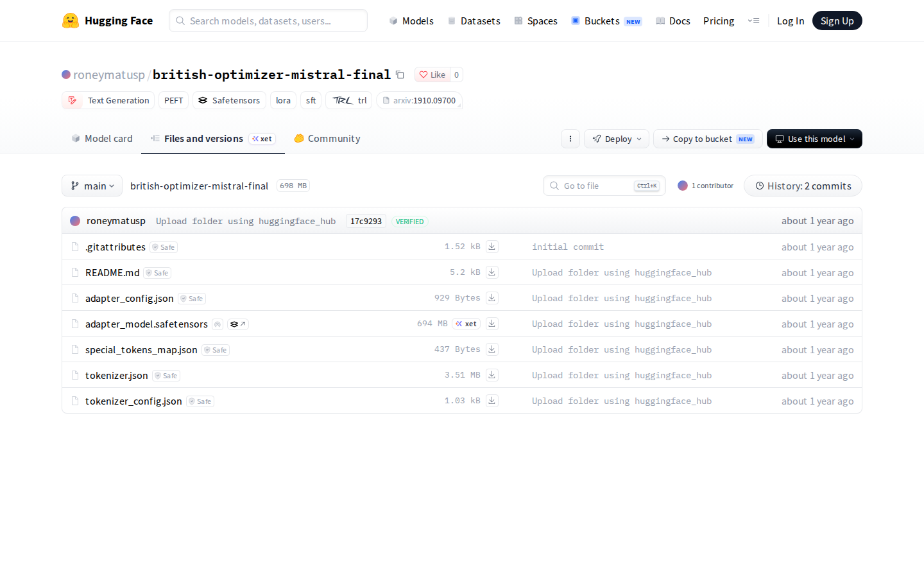The height and width of the screenshot is (578, 924).
Task: Click the lora tag
Action: pos(283,100)
